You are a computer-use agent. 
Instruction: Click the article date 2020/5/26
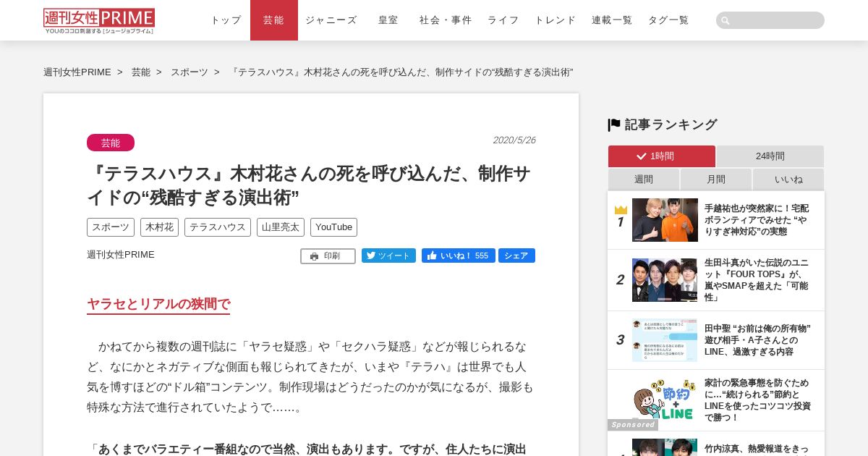coord(514,140)
